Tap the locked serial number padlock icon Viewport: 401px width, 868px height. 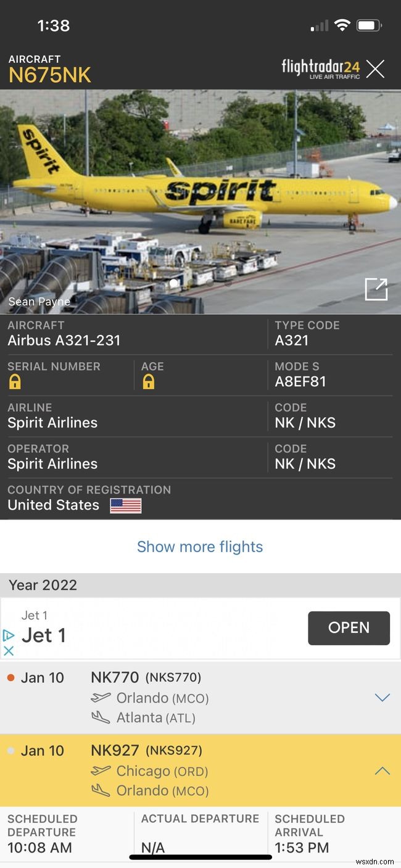pos(14,383)
